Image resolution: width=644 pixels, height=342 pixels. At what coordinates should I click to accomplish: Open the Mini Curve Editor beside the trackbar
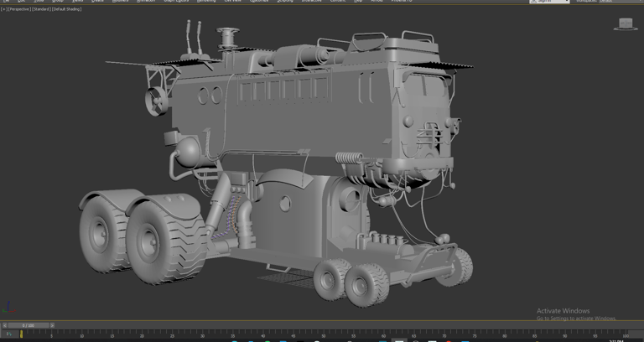click(x=8, y=334)
